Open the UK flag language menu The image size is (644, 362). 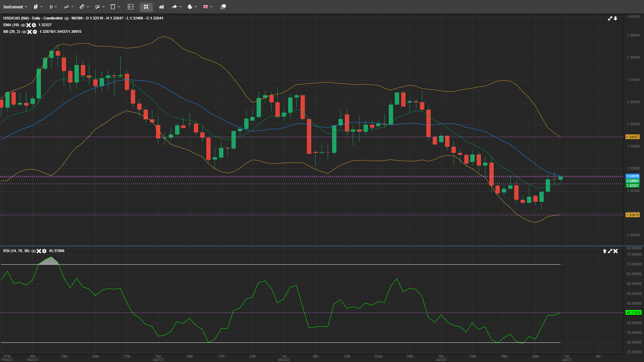point(206,7)
